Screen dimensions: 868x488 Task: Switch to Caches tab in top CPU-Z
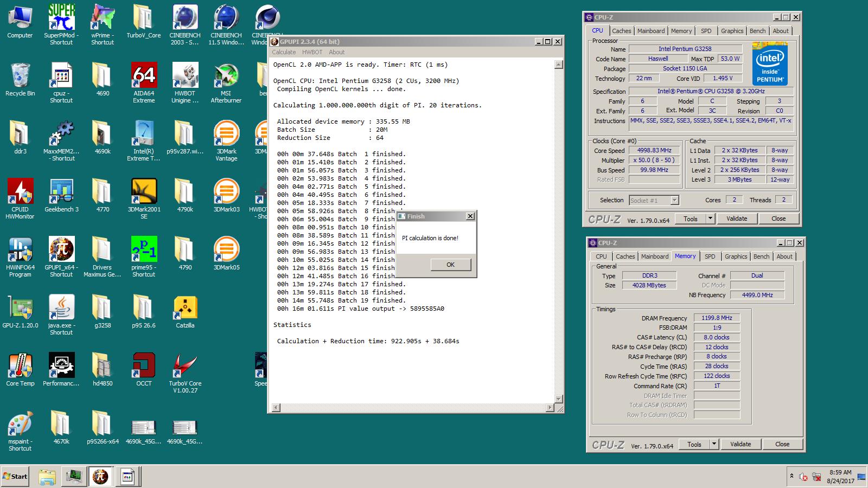(x=621, y=31)
